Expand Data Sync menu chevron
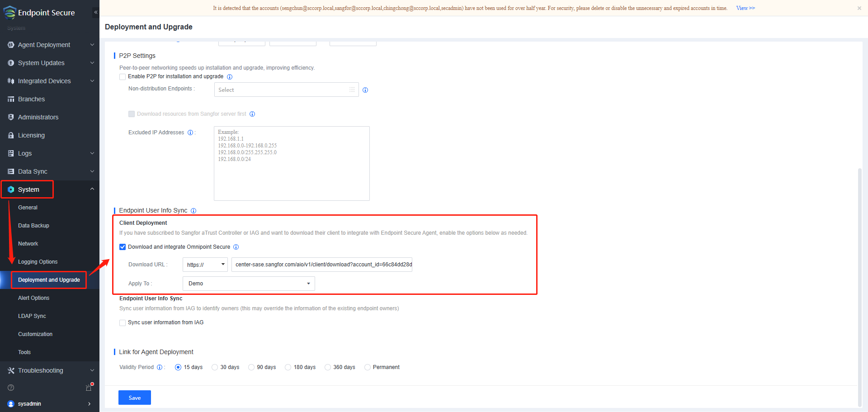The height and width of the screenshot is (412, 868). pos(92,171)
